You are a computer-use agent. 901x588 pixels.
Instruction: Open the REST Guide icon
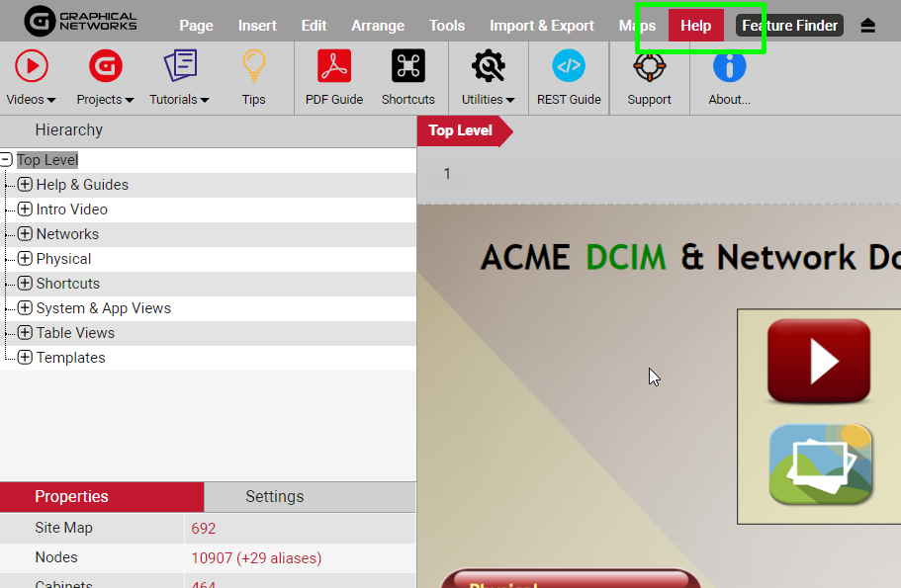[x=569, y=67]
